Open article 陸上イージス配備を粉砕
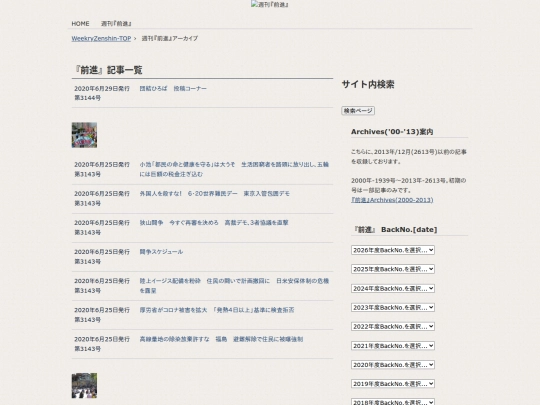Screen dimensions: 540x405 click(234, 285)
